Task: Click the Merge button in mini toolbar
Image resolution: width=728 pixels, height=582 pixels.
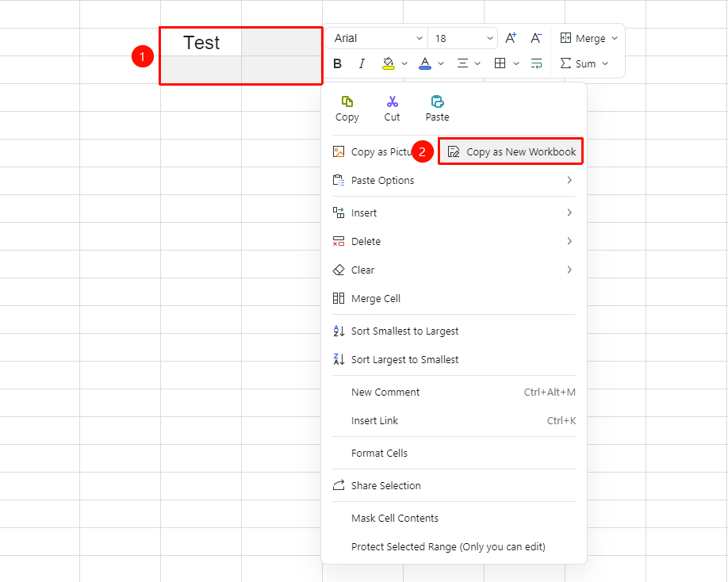Action: (583, 38)
